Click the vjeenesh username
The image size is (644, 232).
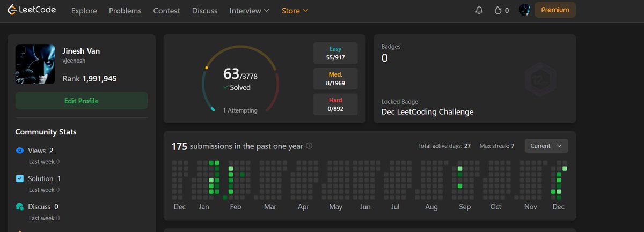coord(75,62)
